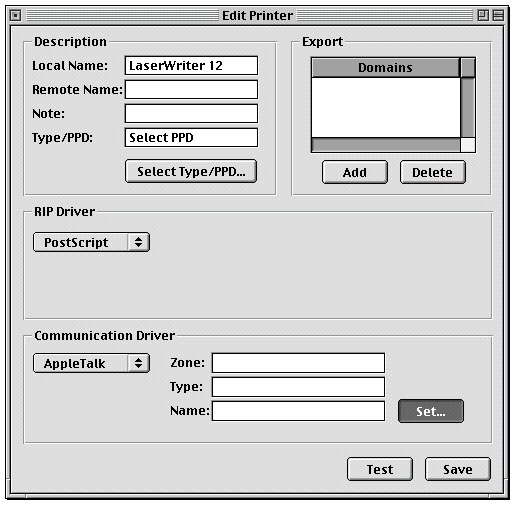This screenshot has width=516, height=506.
Task: Save the printer settings
Action: pyautogui.click(x=458, y=469)
